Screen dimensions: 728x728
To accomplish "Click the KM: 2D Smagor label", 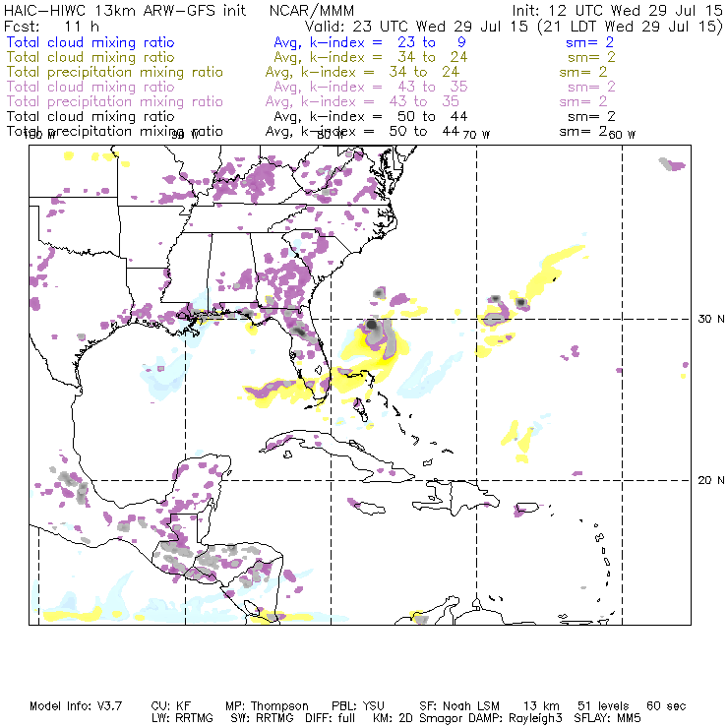I will click(420, 718).
